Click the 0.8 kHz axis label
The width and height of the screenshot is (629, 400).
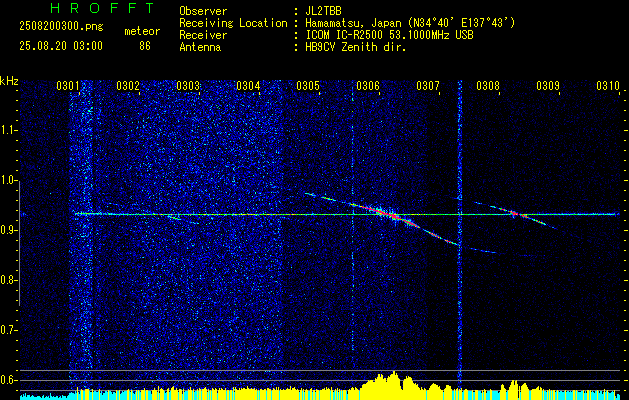(x=8, y=280)
